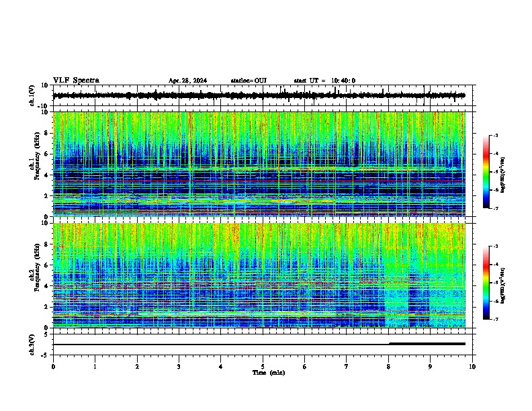Click the time axis tick label "2"
This screenshot has width=532, height=411.
click(137, 367)
